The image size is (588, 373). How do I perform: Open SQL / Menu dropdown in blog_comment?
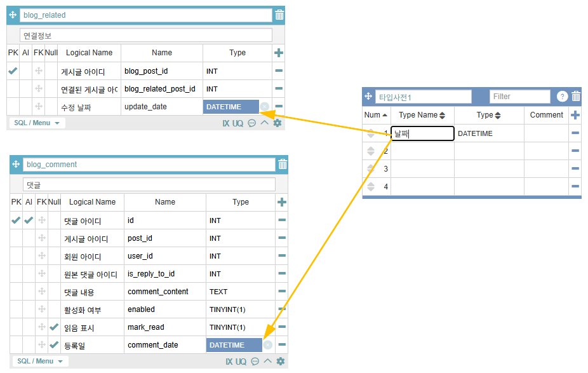coord(40,361)
